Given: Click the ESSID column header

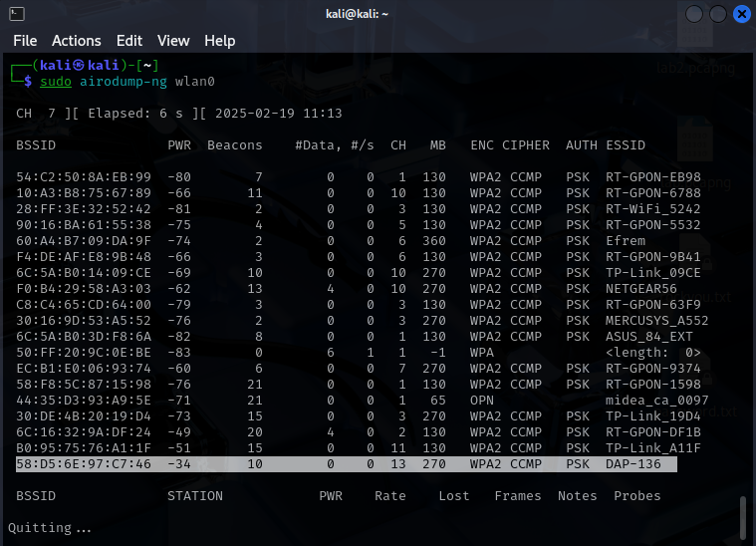Looking at the screenshot, I should [626, 145].
